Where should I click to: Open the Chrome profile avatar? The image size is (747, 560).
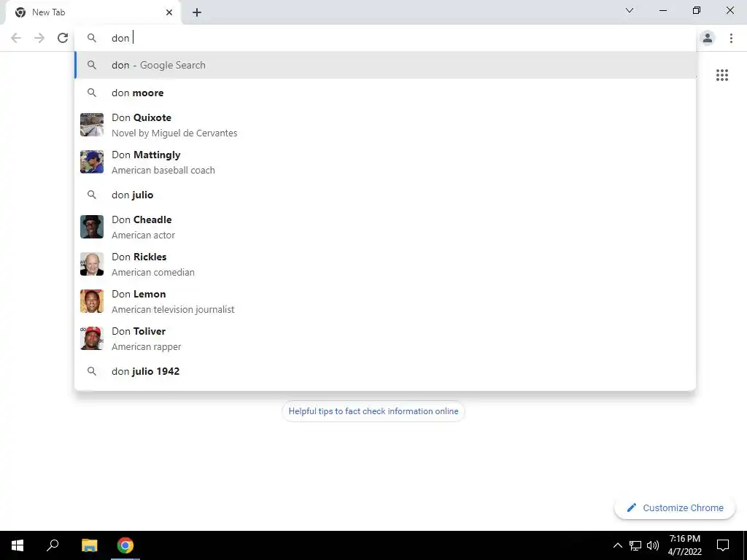(x=708, y=38)
